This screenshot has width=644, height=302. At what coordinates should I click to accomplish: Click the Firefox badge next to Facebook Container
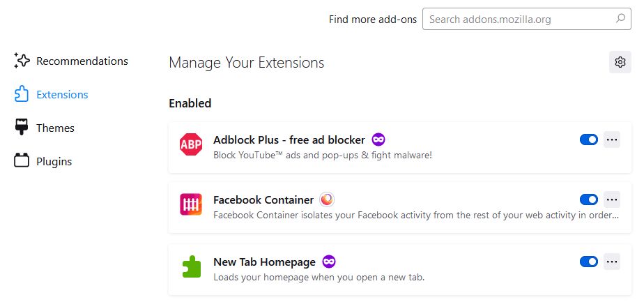(x=326, y=200)
